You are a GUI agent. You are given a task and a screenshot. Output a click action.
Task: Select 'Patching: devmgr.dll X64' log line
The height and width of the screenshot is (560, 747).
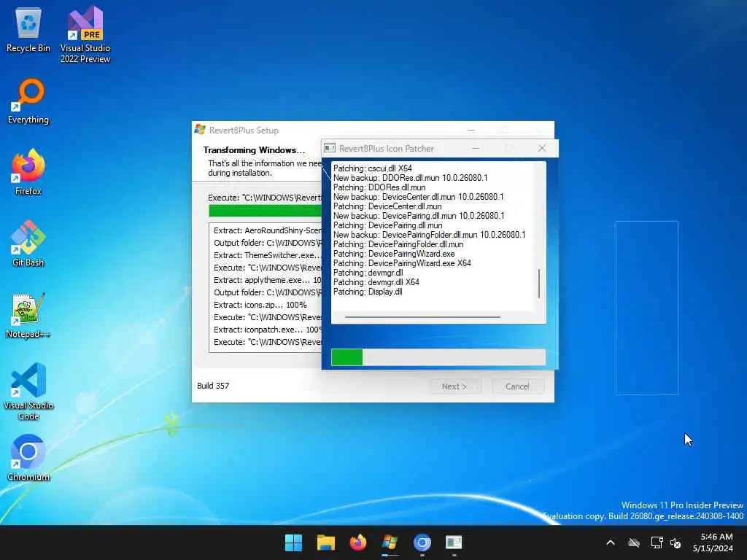[376, 282]
